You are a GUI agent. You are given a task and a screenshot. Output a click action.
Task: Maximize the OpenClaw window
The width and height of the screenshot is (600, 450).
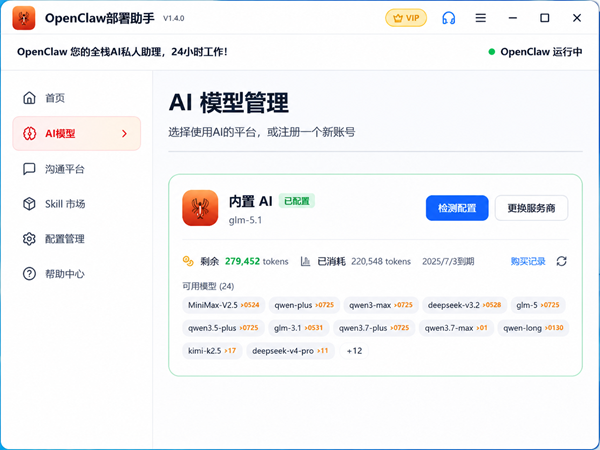pyautogui.click(x=545, y=18)
